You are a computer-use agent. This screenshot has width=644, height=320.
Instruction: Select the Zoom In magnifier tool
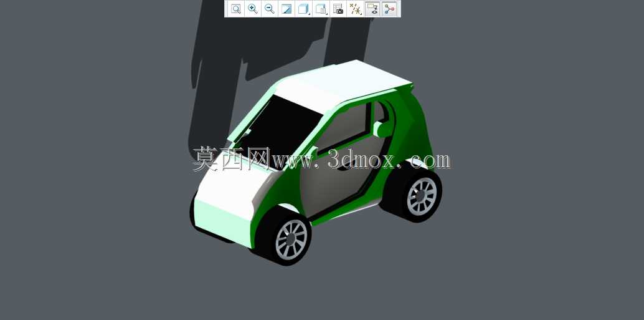tap(253, 9)
